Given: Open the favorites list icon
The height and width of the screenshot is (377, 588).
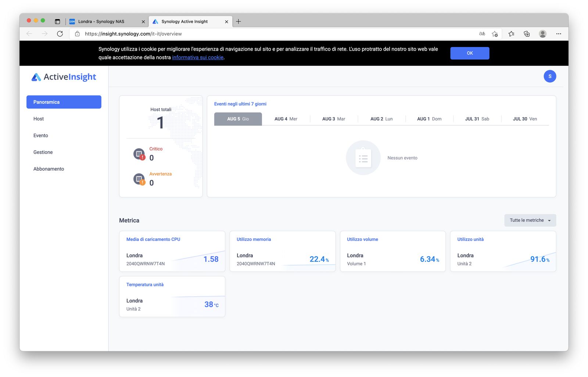Looking at the screenshot, I should coord(511,34).
